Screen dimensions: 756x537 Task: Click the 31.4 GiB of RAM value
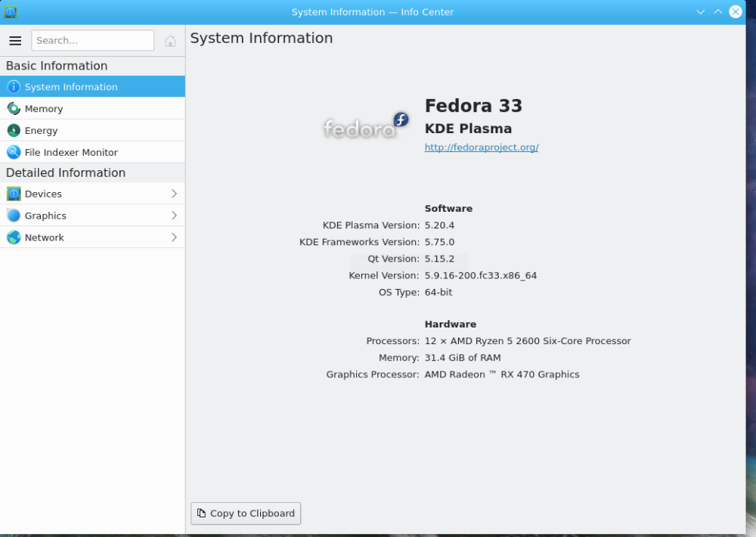(463, 358)
